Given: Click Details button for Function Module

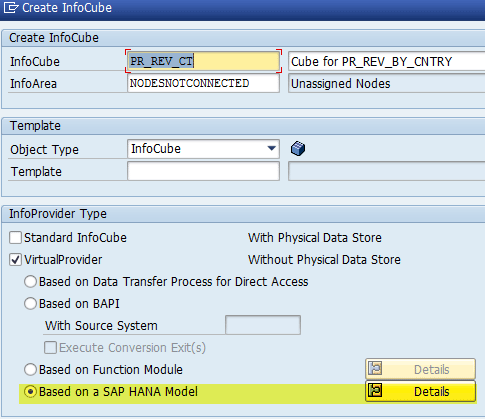Looking at the screenshot, I should (x=420, y=369).
